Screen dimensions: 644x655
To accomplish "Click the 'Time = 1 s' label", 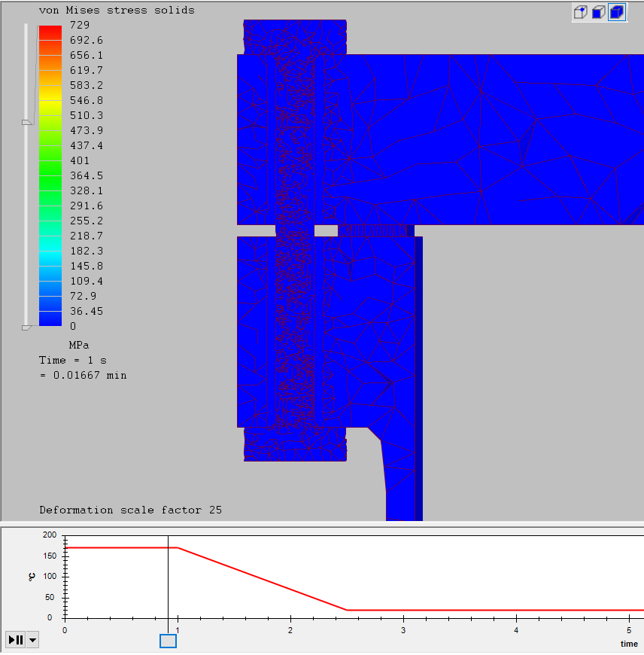I will tap(73, 360).
